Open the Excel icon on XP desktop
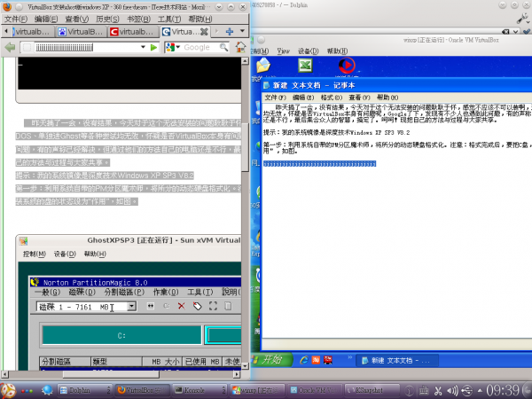Viewport: 532px width, 399px height. click(x=305, y=66)
